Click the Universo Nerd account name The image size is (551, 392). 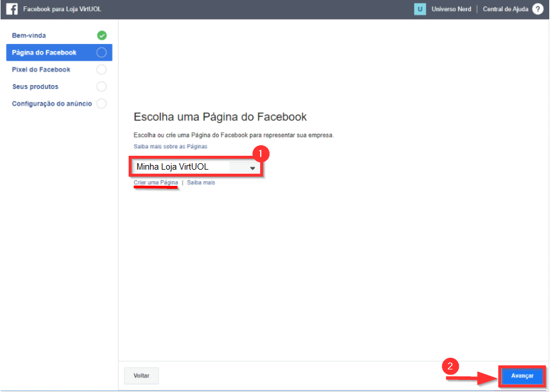(451, 9)
